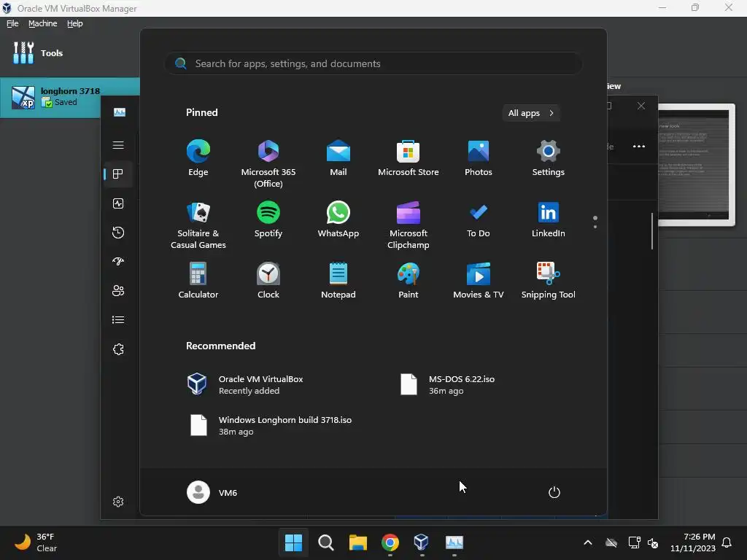
Task: Launch Solitaire & Casual Games
Action: pos(198,225)
